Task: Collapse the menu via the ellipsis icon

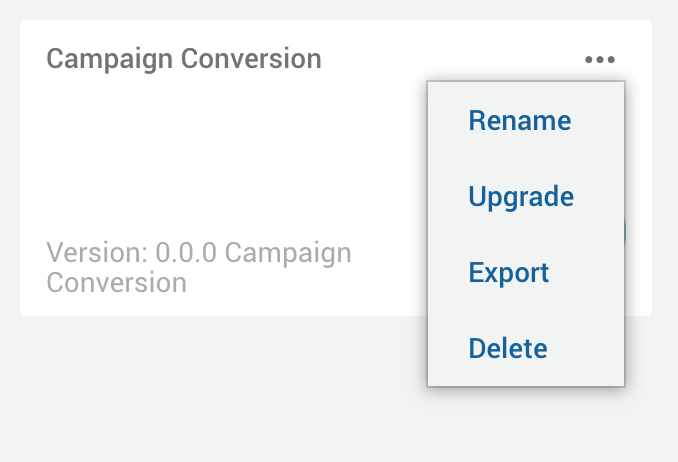Action: 600,60
